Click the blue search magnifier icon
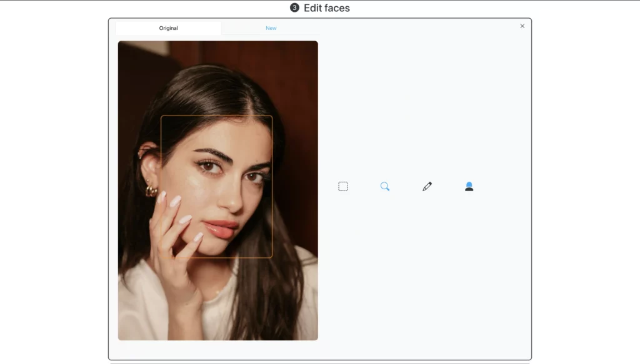Image resolution: width=640 pixels, height=364 pixels. click(x=385, y=185)
